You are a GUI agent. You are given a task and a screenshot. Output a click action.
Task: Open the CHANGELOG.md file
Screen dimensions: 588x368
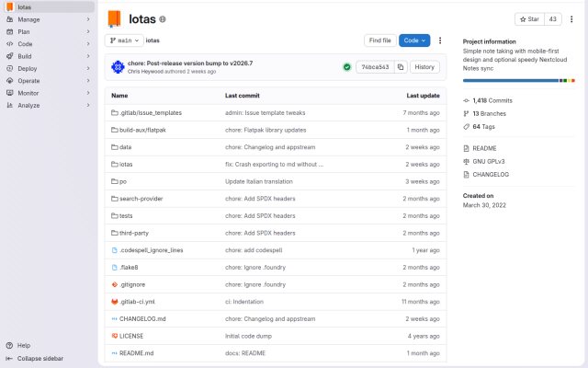[x=142, y=319]
